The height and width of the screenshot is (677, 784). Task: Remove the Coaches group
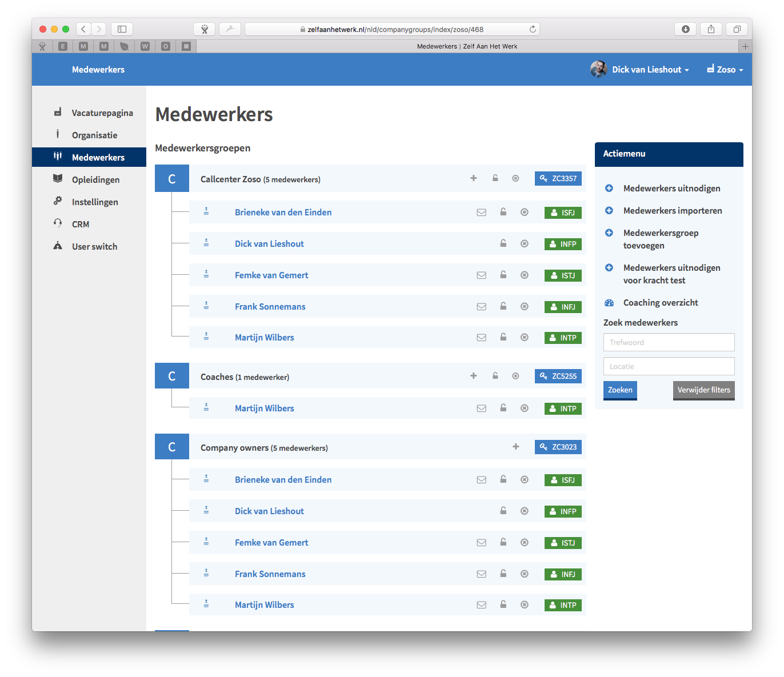coord(515,376)
